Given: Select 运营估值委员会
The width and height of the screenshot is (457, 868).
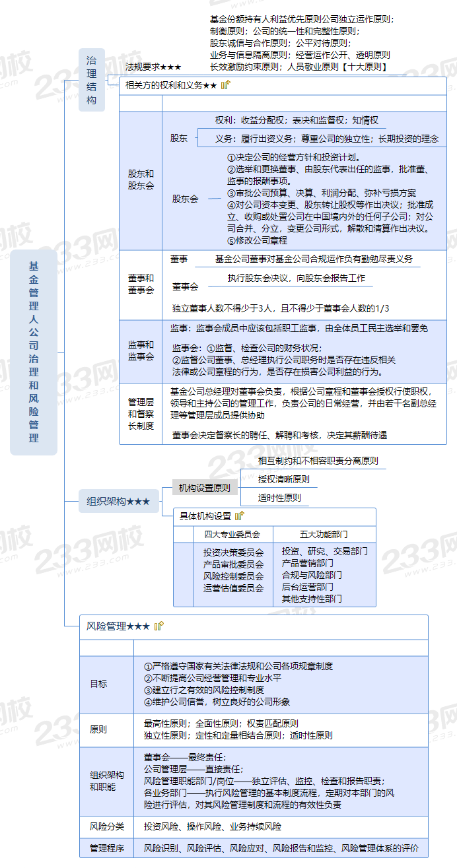Looking at the screenshot, I should (233, 587).
